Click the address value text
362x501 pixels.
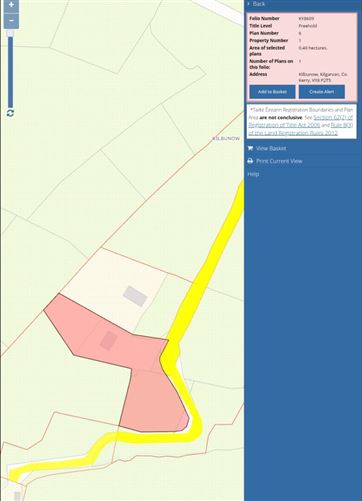click(323, 77)
